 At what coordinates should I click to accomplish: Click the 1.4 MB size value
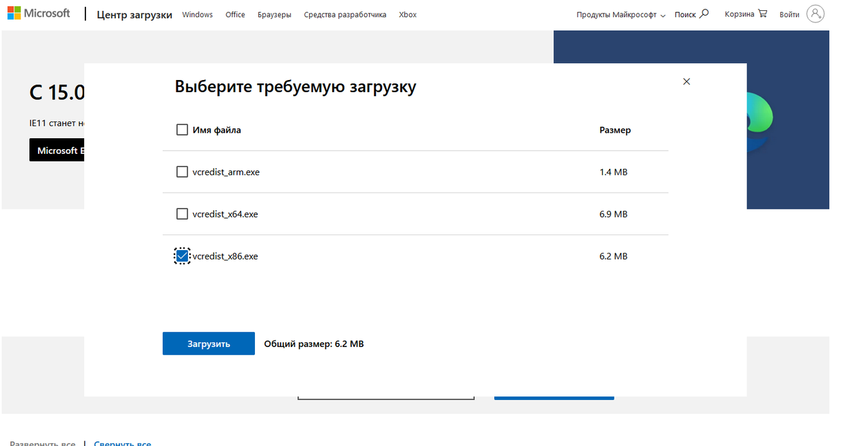tap(613, 172)
